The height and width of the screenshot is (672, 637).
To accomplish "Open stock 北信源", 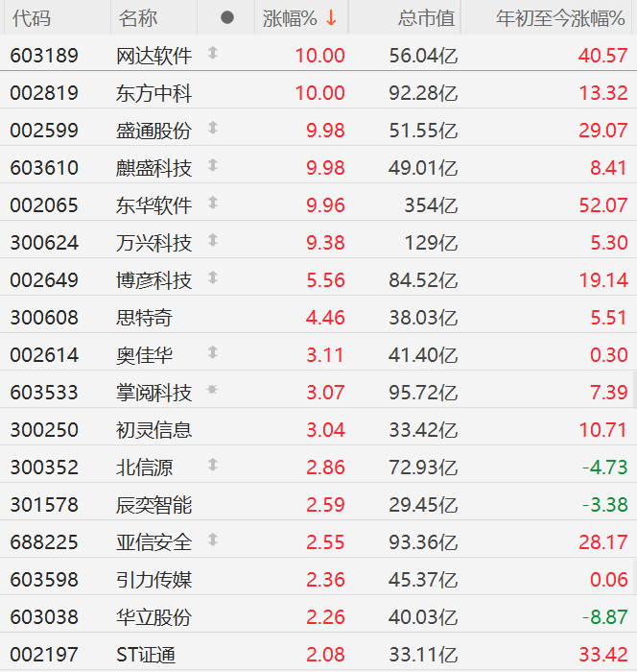I will 144,468.
